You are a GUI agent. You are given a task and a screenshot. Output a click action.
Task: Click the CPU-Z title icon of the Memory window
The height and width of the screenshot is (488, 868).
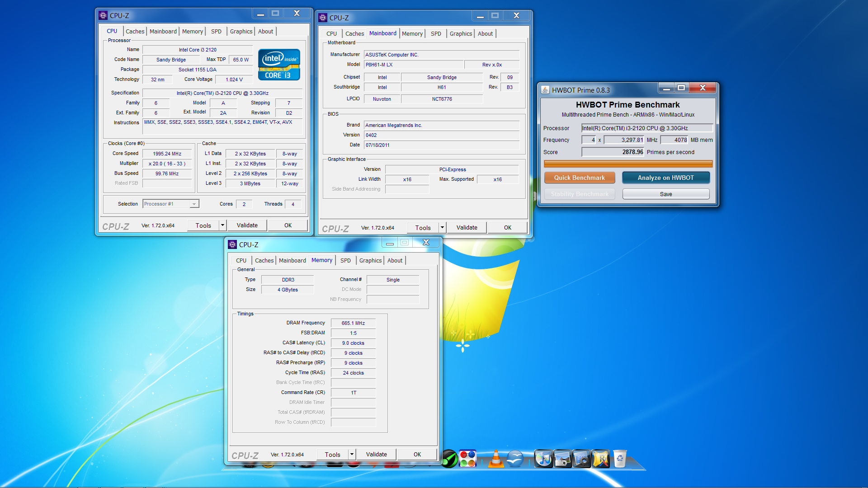pyautogui.click(x=232, y=244)
